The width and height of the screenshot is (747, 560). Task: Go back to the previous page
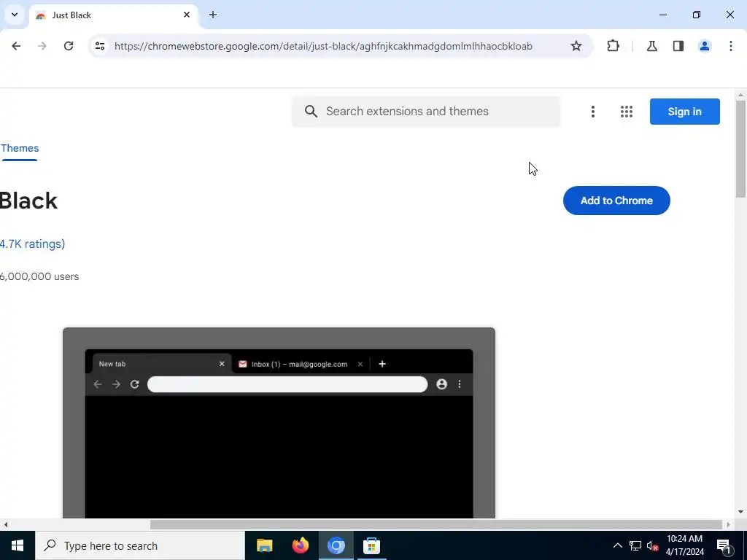tap(16, 46)
